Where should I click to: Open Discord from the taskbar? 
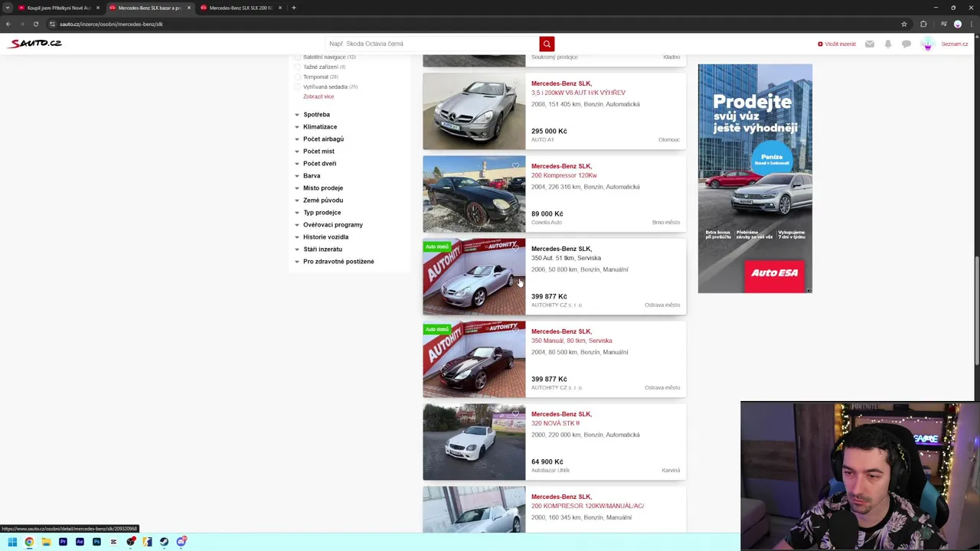(181, 542)
